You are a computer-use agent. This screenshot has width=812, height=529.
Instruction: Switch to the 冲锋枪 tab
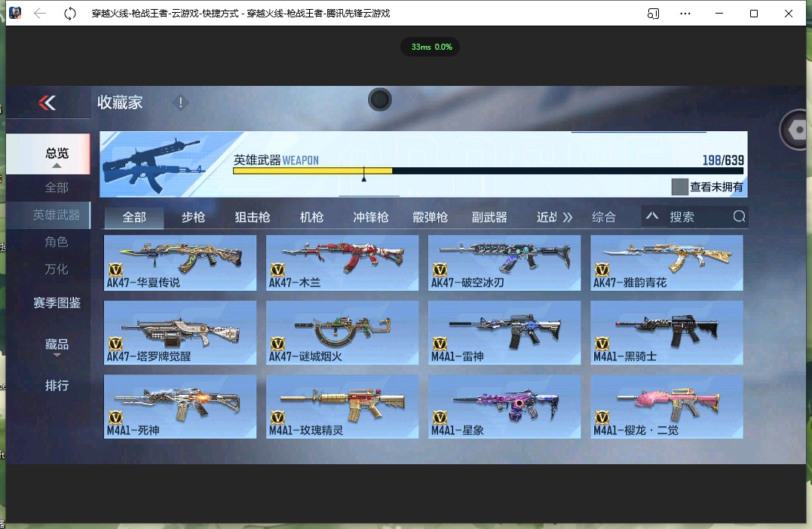(371, 217)
